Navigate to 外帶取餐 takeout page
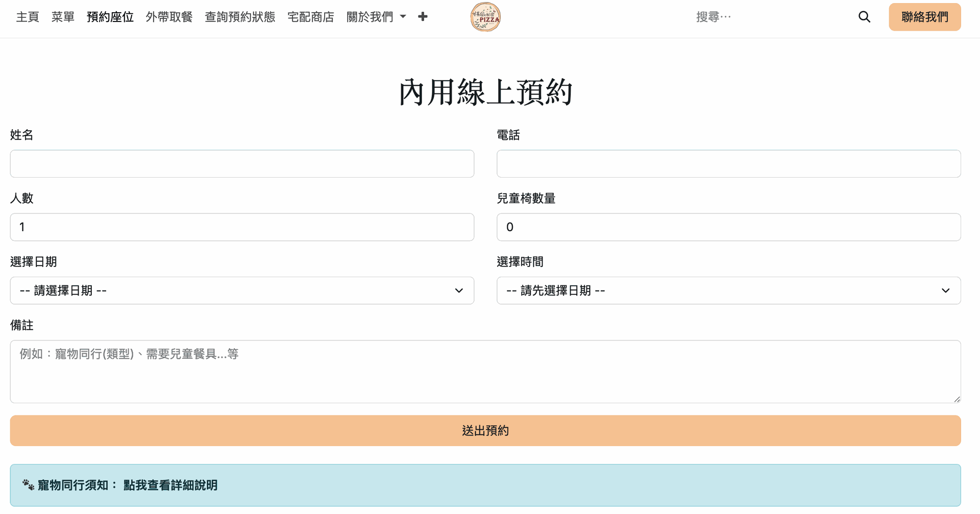Viewport: 980px width, 514px height. point(169,17)
